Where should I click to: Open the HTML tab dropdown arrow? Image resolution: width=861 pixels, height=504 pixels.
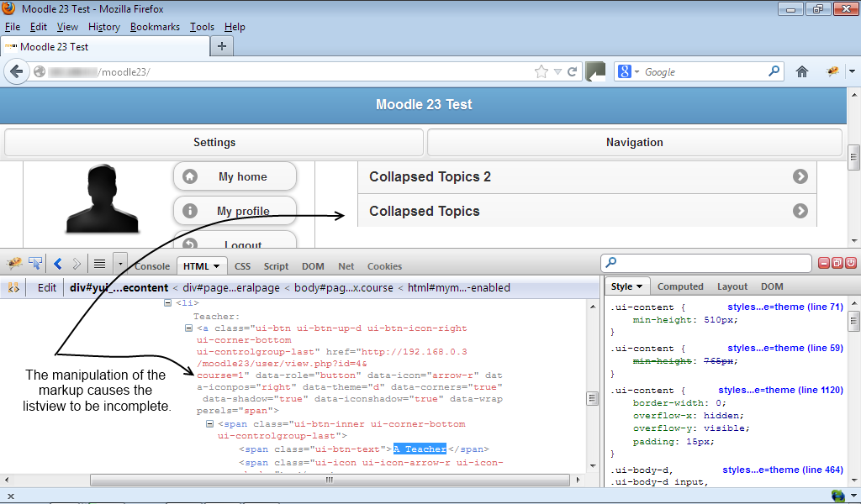216,266
